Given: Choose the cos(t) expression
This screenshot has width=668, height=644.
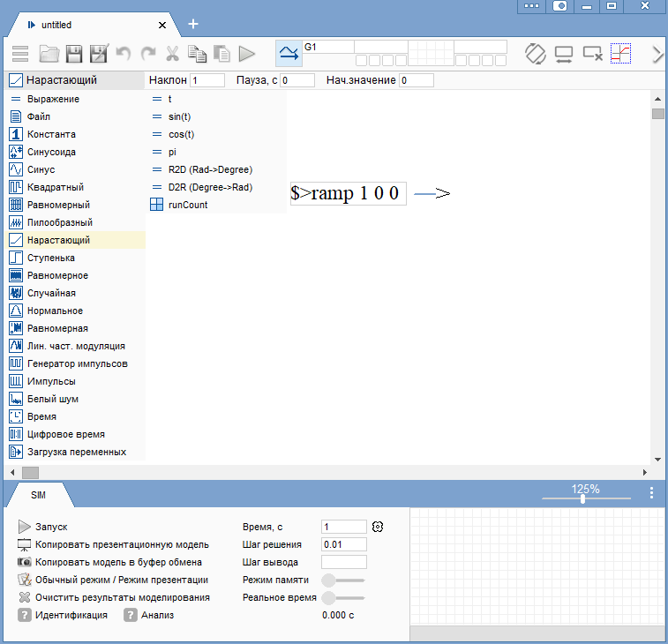Looking at the screenshot, I should coord(216,134).
